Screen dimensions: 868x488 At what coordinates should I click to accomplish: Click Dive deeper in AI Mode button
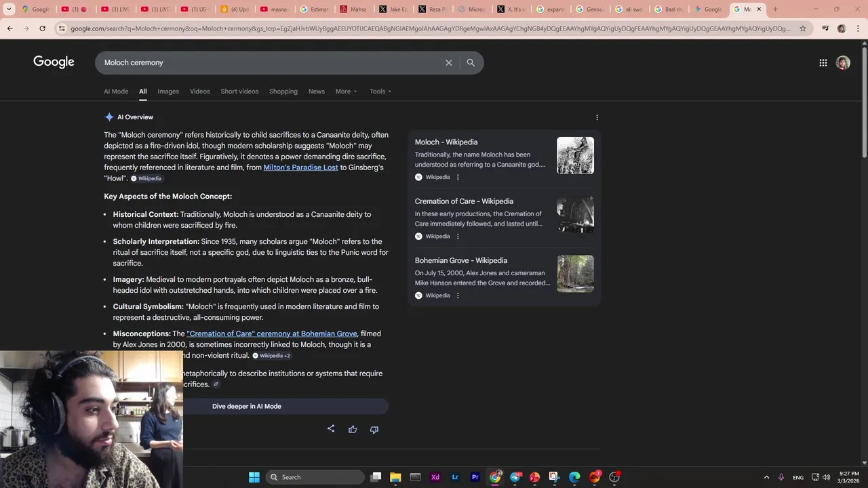(x=247, y=406)
